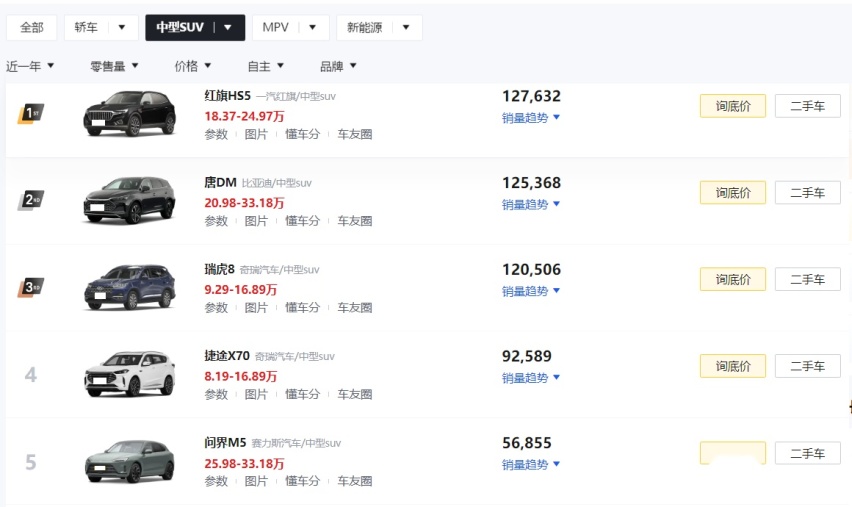This screenshot has height=507, width=852.
Task: Click 二手车 for 红旗HS5
Action: click(807, 106)
